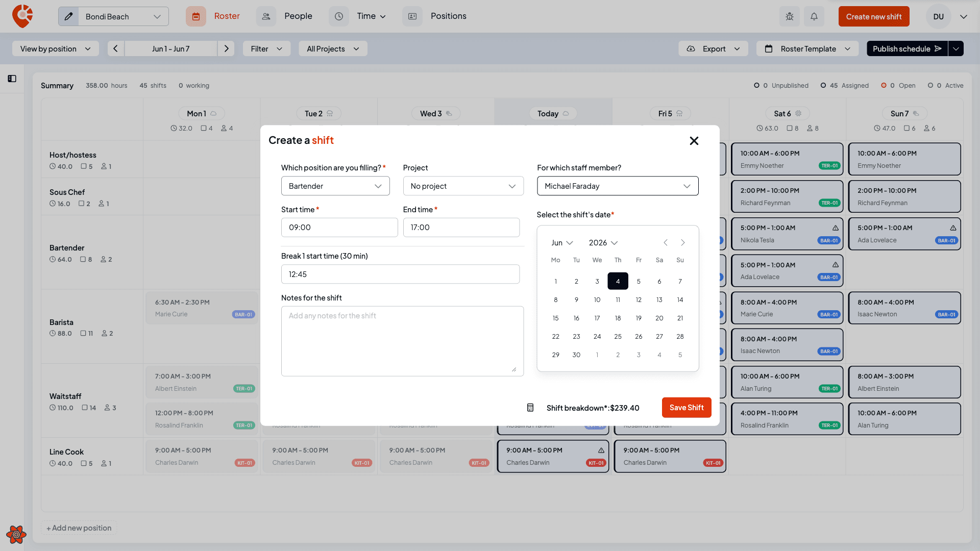The image size is (980, 551).
Task: Click Create new shift button
Action: pyautogui.click(x=874, y=16)
